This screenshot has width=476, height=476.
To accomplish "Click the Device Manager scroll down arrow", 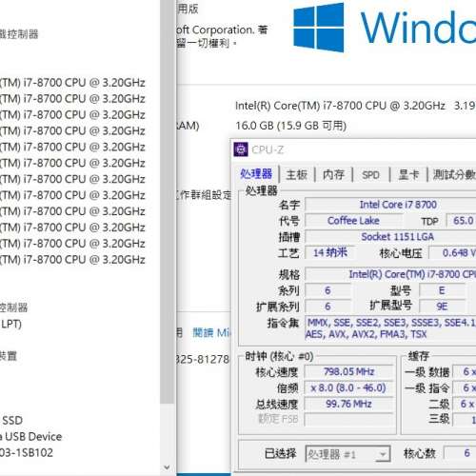I will [x=168, y=467].
